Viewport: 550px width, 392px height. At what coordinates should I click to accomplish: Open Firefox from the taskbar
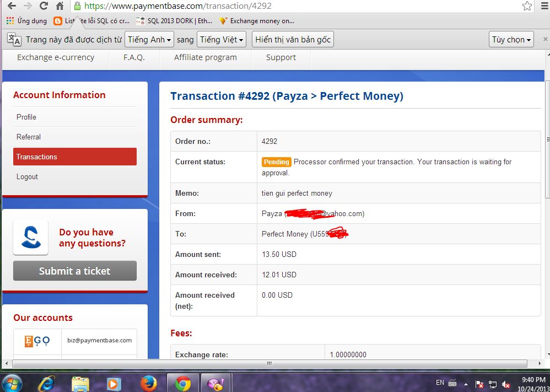[148, 384]
